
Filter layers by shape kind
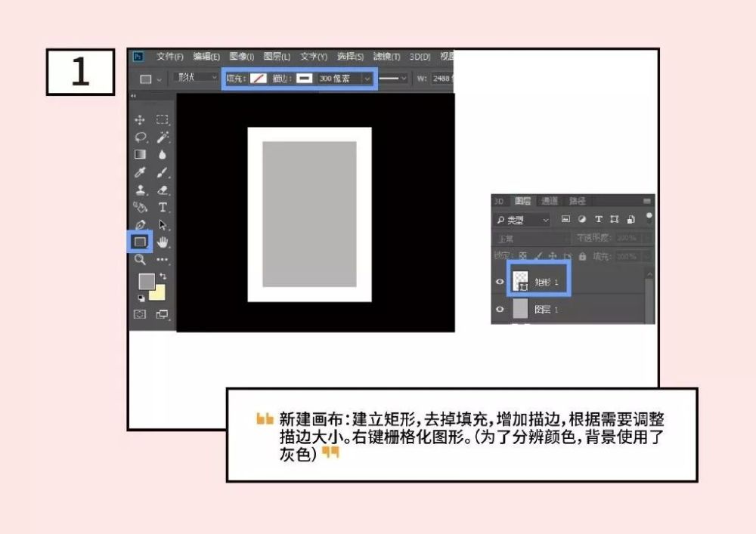click(614, 219)
